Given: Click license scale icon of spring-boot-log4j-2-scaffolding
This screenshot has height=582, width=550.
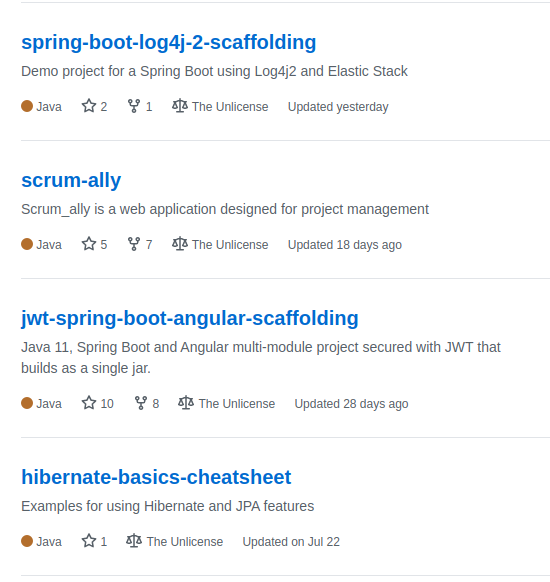Looking at the screenshot, I should pyautogui.click(x=180, y=106).
